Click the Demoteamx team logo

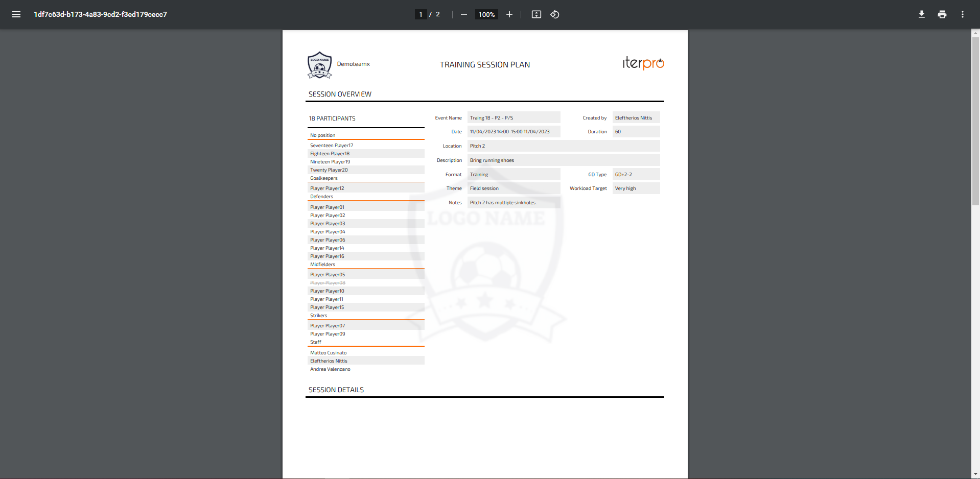pyautogui.click(x=320, y=65)
